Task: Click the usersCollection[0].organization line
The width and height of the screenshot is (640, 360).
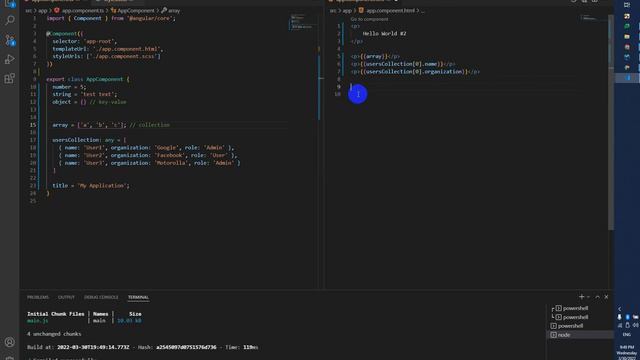Action: point(415,72)
